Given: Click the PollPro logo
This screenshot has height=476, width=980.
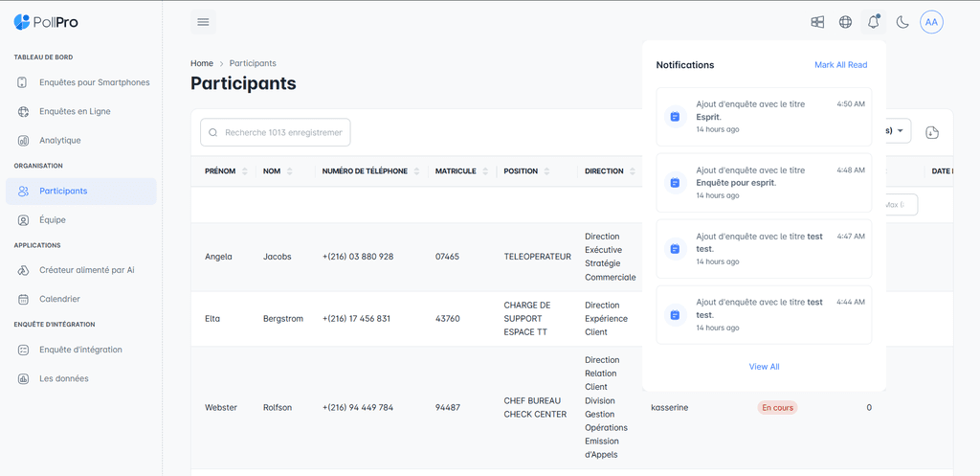Looking at the screenshot, I should click(46, 21).
